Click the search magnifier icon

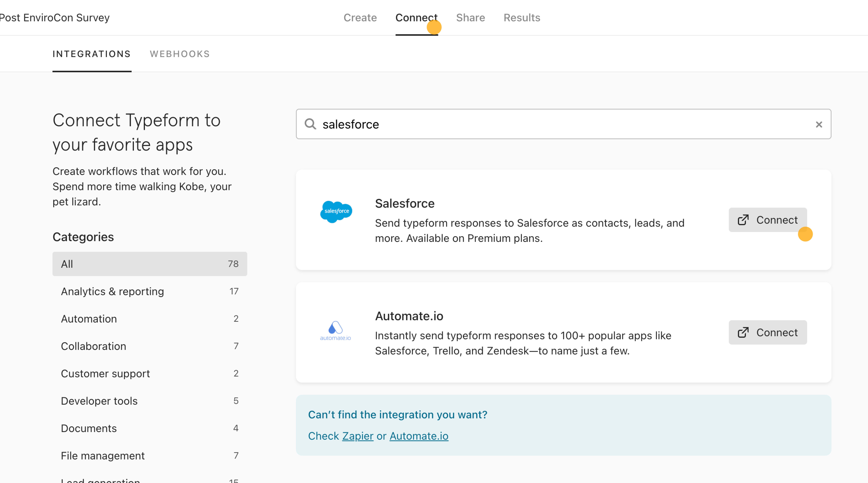pos(310,124)
